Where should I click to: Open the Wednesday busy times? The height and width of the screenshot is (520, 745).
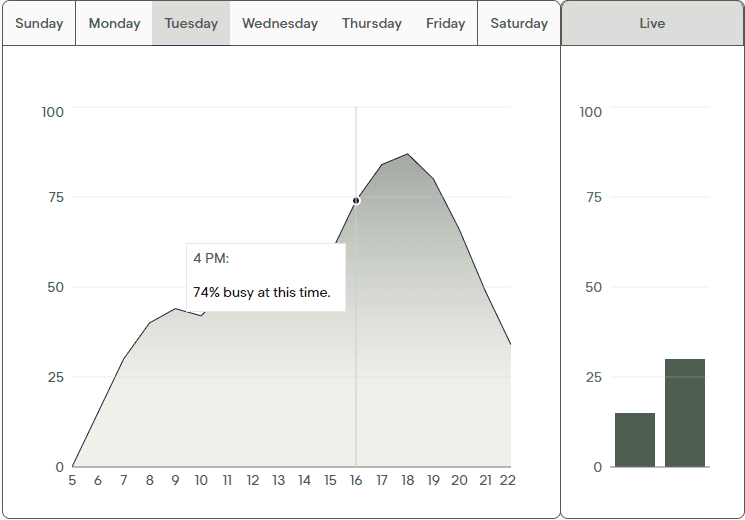[x=280, y=23]
